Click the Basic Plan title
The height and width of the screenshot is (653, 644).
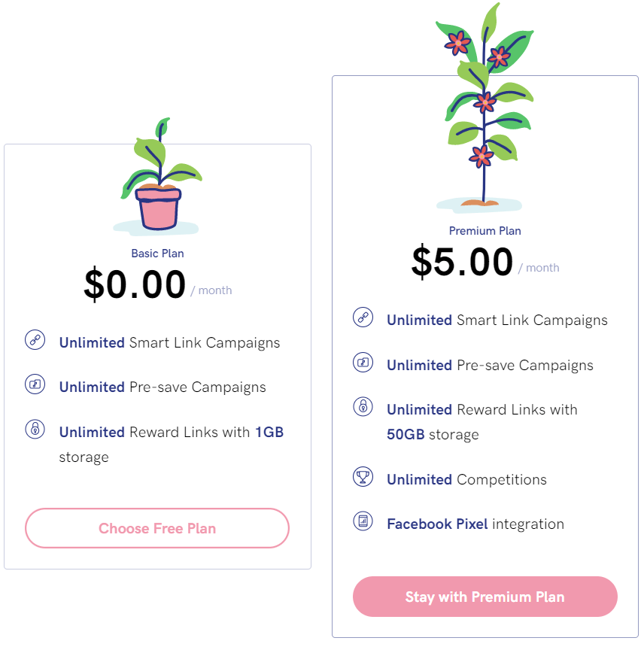point(157,254)
